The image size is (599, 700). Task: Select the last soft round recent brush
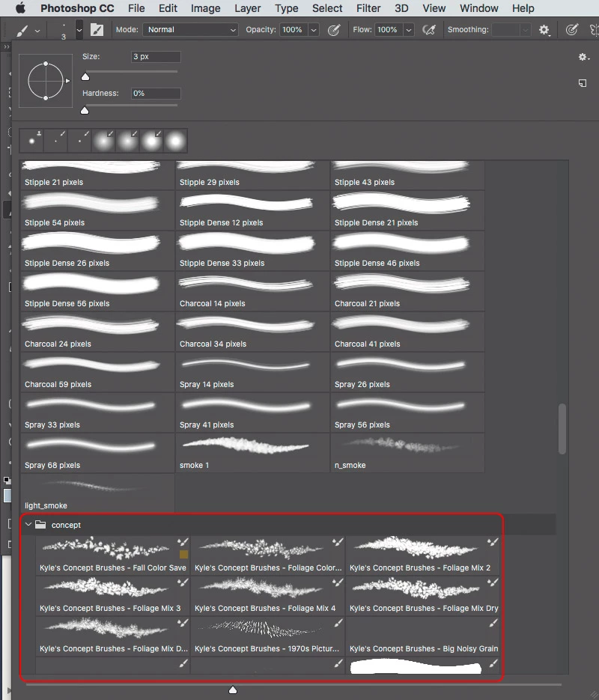point(175,141)
